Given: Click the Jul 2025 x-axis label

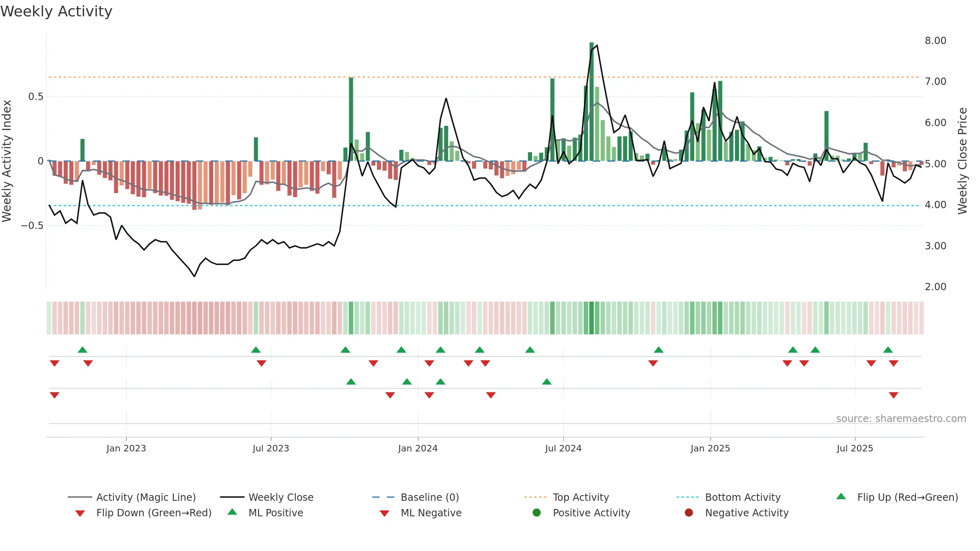Looking at the screenshot, I should 855,448.
